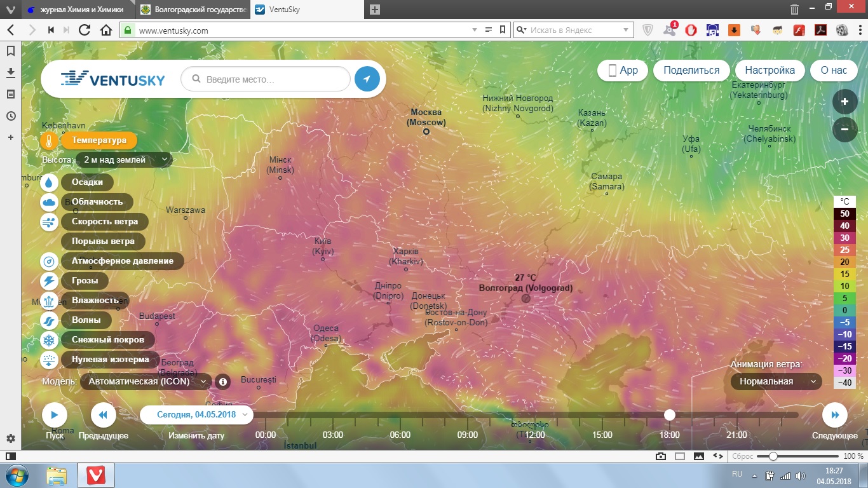Click the model info icon
The height and width of the screenshot is (488, 868).
(x=222, y=382)
